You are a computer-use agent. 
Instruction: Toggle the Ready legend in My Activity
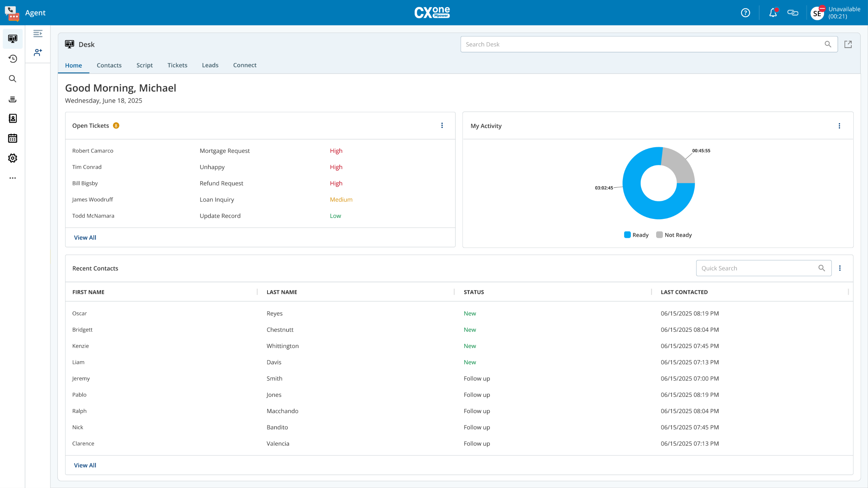pos(636,235)
